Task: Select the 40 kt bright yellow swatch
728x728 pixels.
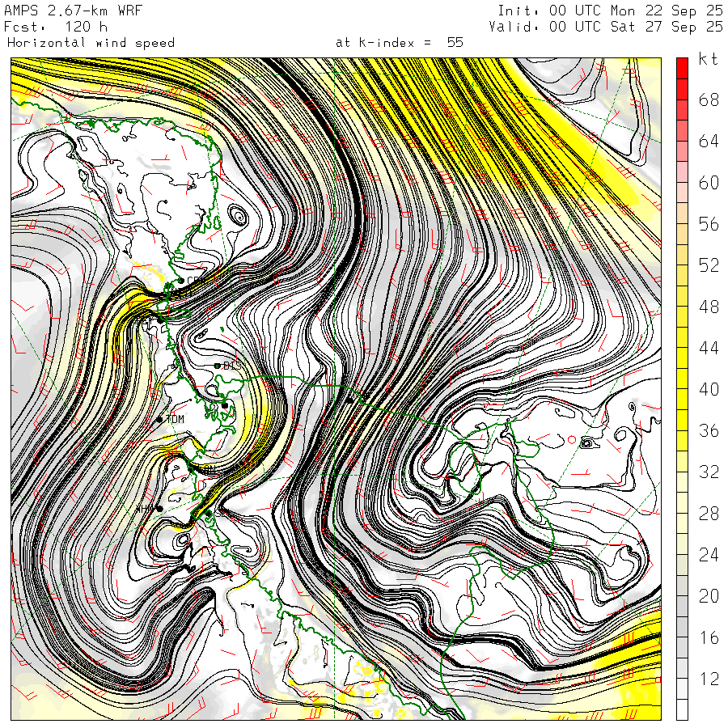Action: point(682,389)
